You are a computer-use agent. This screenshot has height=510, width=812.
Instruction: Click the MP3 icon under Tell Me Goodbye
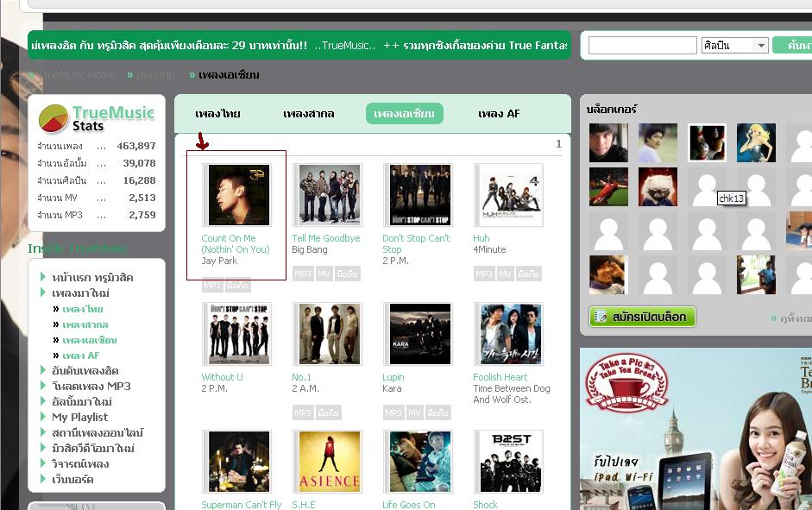[x=302, y=274]
